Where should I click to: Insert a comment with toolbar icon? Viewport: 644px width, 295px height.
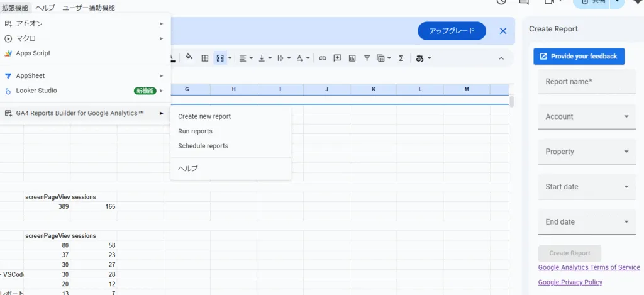click(x=337, y=58)
